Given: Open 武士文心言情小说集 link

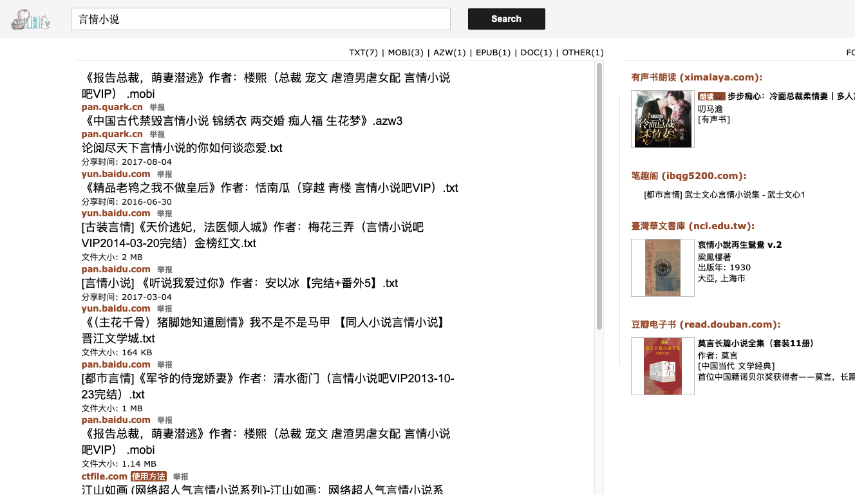Looking at the screenshot, I should pyautogui.click(x=724, y=194).
